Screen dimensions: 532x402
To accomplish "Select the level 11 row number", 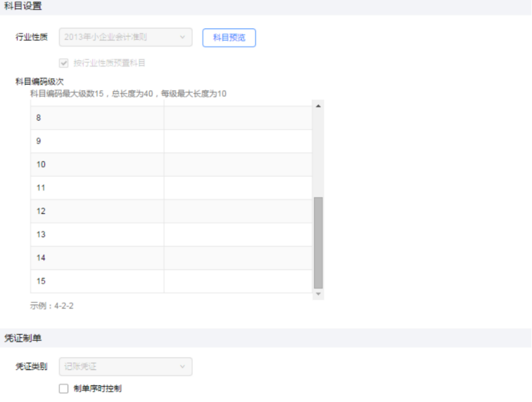I will (x=41, y=188).
